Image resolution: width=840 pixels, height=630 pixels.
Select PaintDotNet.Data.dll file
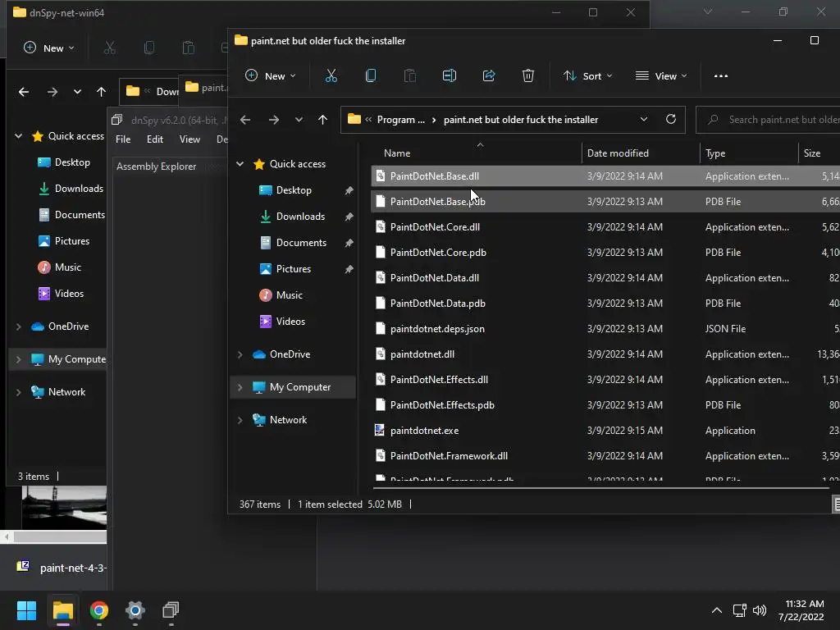coord(605,278)
